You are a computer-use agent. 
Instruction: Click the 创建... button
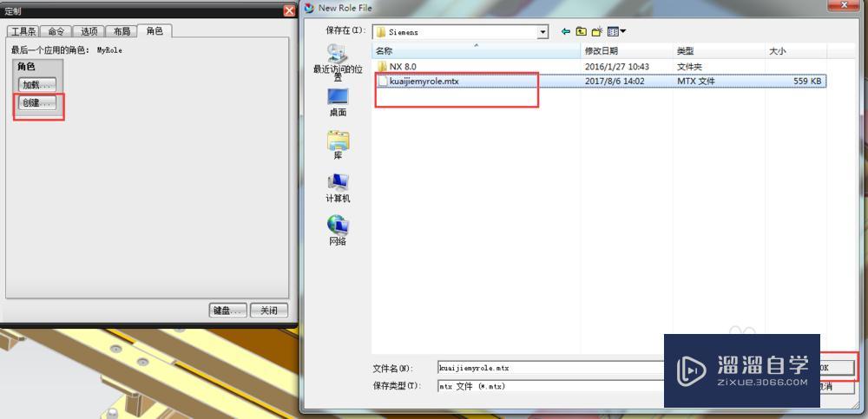point(37,103)
